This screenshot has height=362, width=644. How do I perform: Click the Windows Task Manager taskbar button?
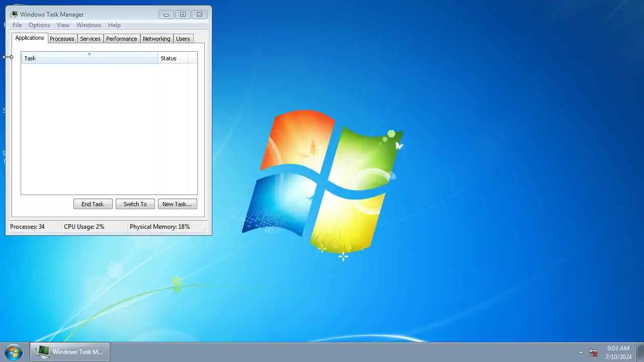(x=70, y=352)
